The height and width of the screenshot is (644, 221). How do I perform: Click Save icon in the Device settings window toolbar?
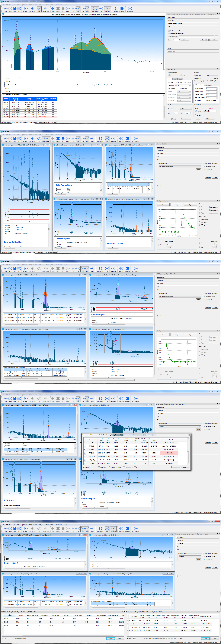pos(15,9)
